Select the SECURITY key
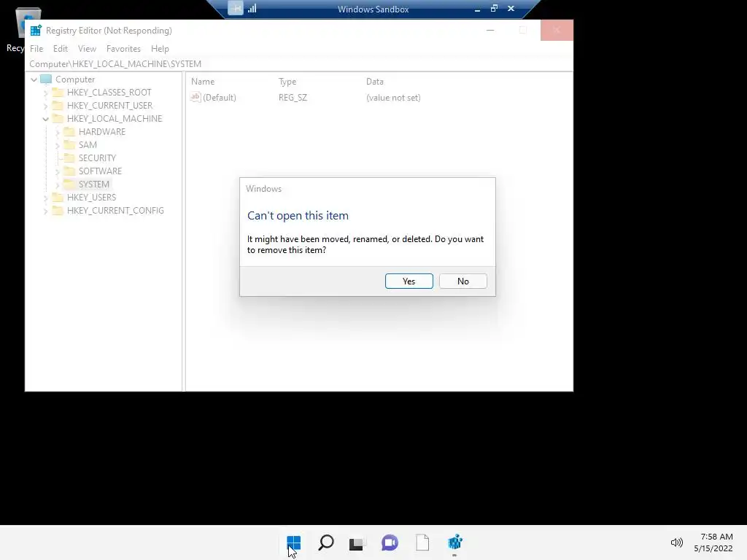This screenshot has width=747, height=560. [97, 157]
